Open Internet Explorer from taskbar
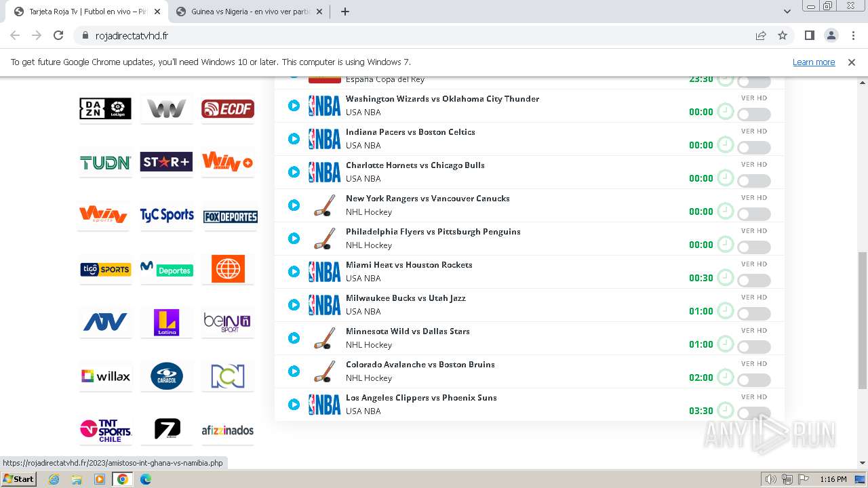 tap(54, 479)
